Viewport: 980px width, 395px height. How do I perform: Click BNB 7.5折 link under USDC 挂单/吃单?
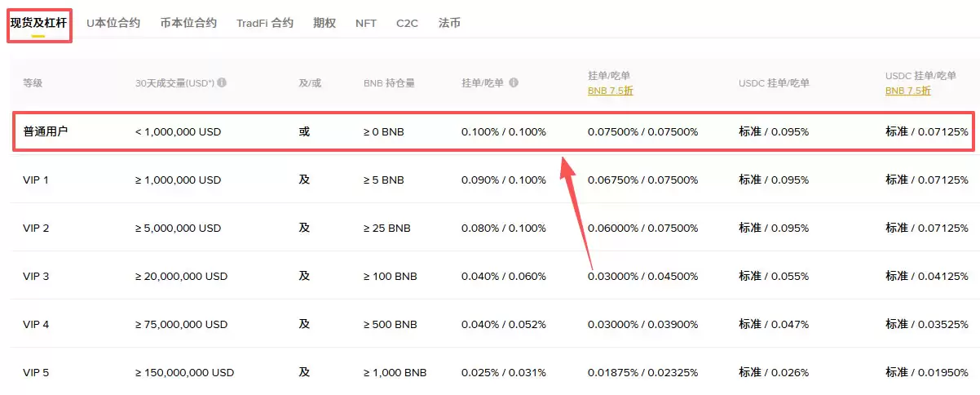(907, 91)
